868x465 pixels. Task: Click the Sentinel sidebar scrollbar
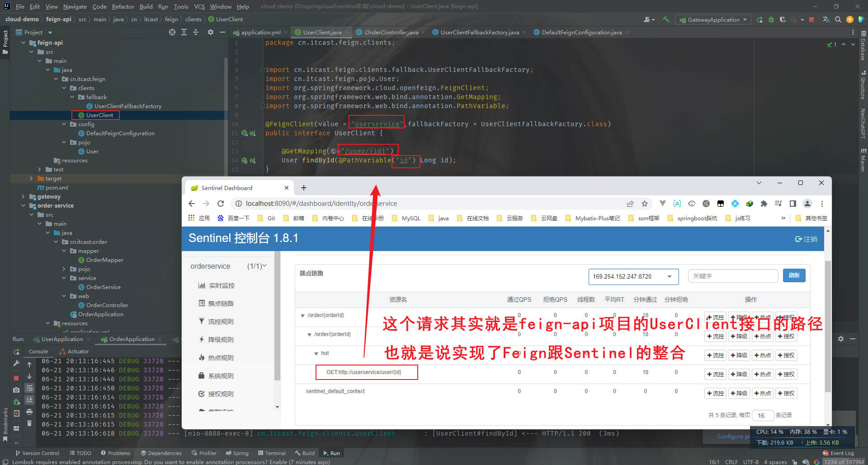[x=277, y=317]
